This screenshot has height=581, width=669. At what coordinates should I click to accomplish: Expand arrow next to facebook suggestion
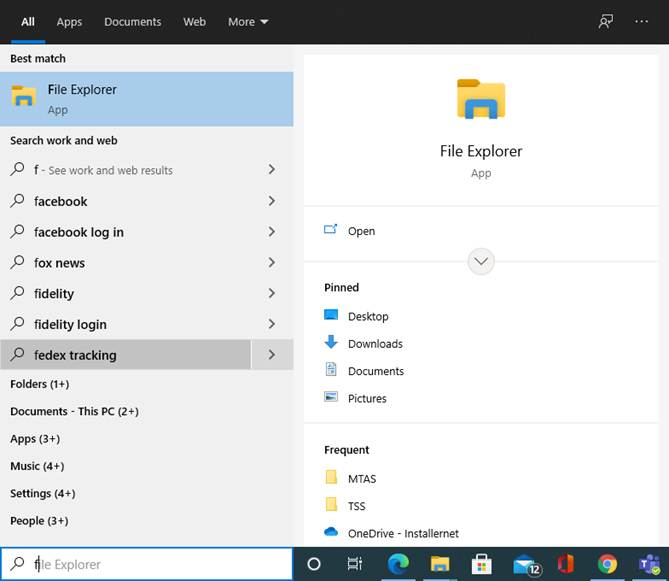point(272,201)
